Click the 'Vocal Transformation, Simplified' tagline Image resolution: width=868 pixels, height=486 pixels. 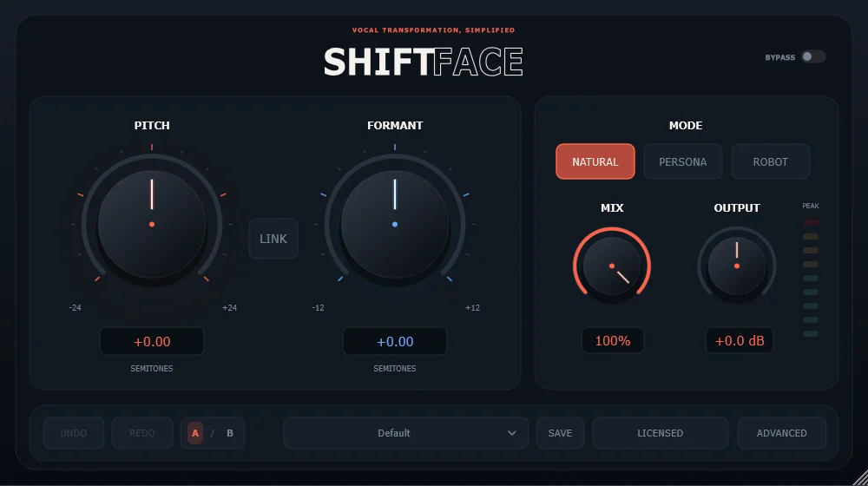(433, 30)
